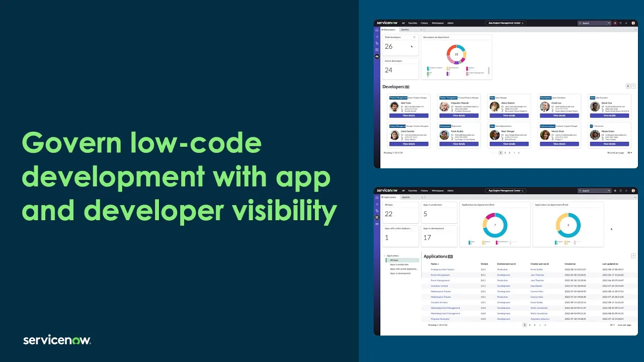The image size is (644, 362).
Task: Open help icon in Developers window header
Action: click(x=621, y=23)
